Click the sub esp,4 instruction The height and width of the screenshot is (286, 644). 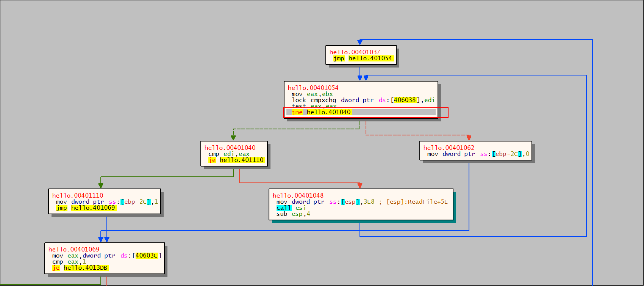[x=293, y=214]
